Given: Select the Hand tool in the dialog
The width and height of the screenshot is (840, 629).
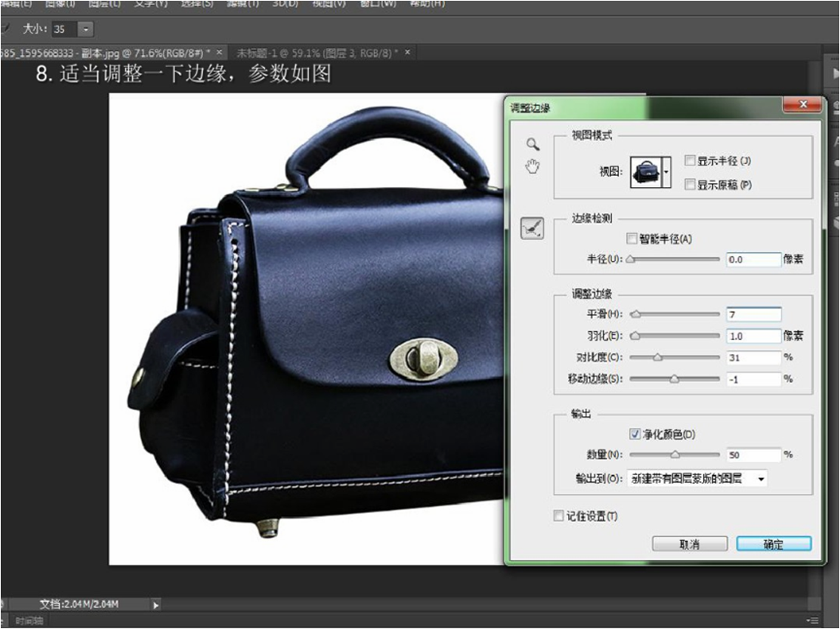Looking at the screenshot, I should [532, 166].
